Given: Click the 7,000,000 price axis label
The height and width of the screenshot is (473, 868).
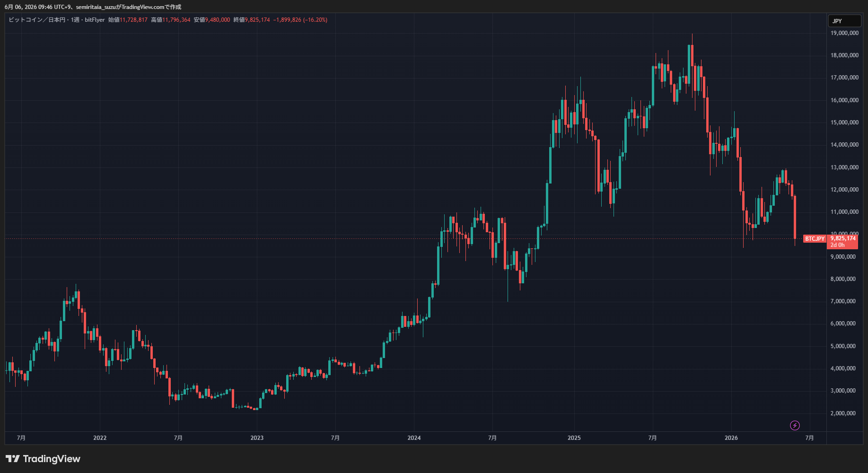Looking at the screenshot, I should pos(843,301).
